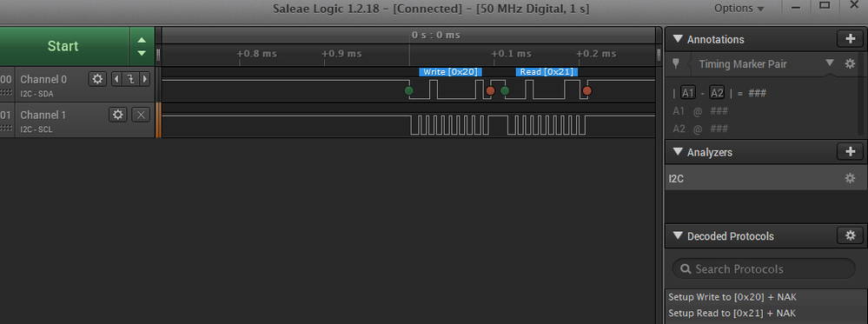This screenshot has height=324, width=868.
Task: Click the Read [0x21] decoded bubble
Action: pyautogui.click(x=547, y=72)
